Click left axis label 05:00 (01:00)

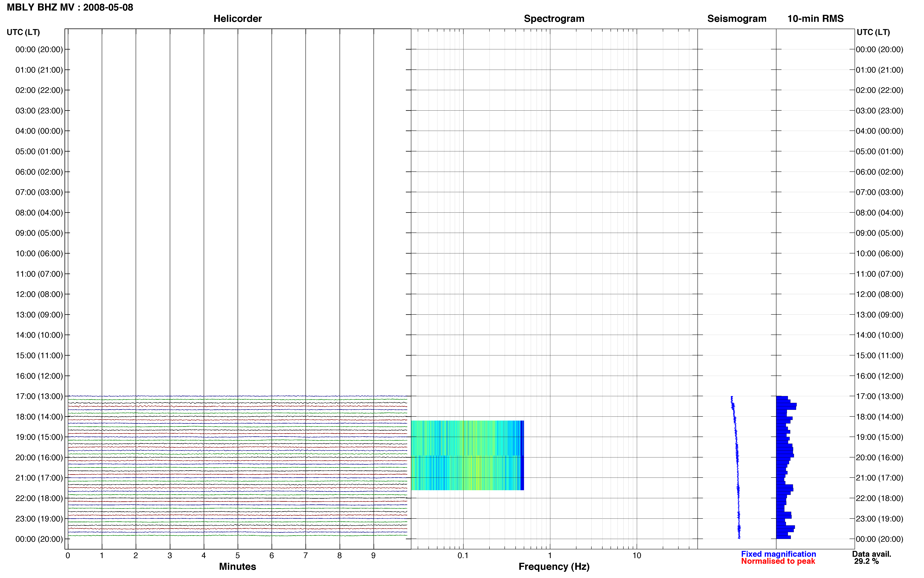tap(39, 151)
